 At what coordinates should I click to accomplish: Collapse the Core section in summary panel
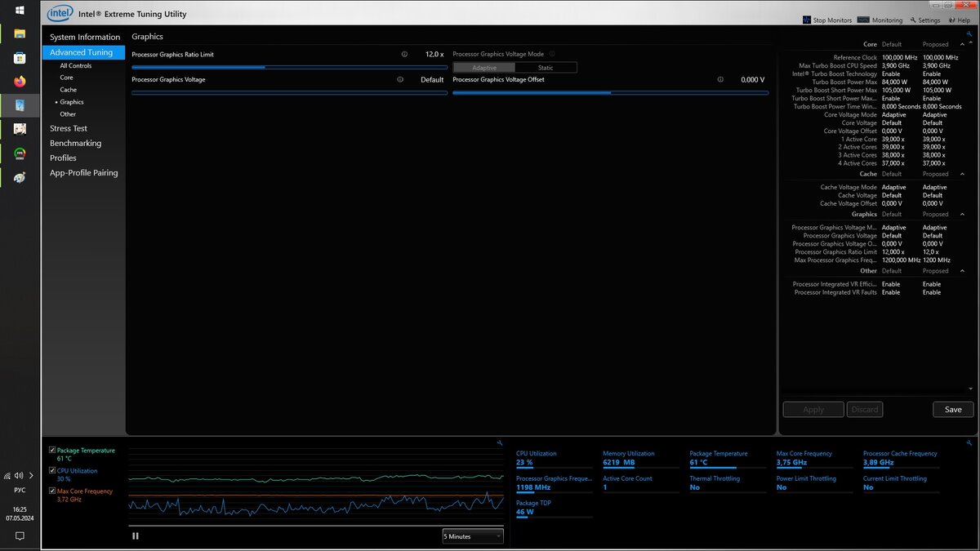(x=961, y=44)
